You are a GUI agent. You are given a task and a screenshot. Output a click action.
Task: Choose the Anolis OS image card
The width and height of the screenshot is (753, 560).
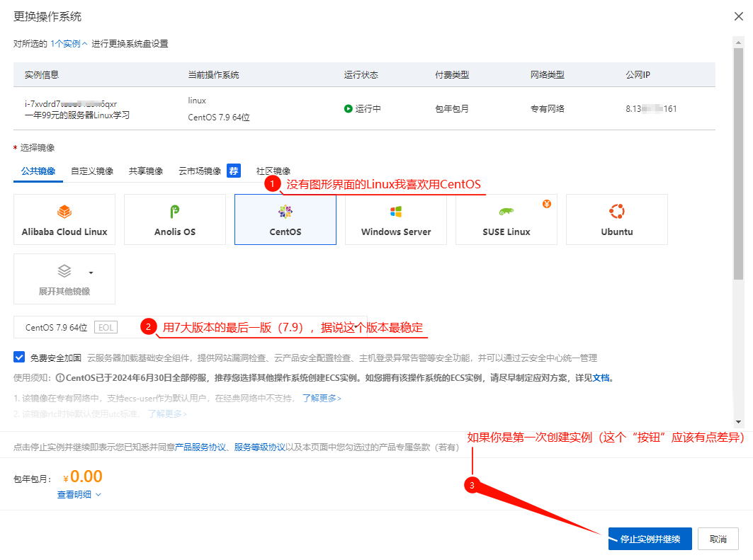pyautogui.click(x=175, y=219)
